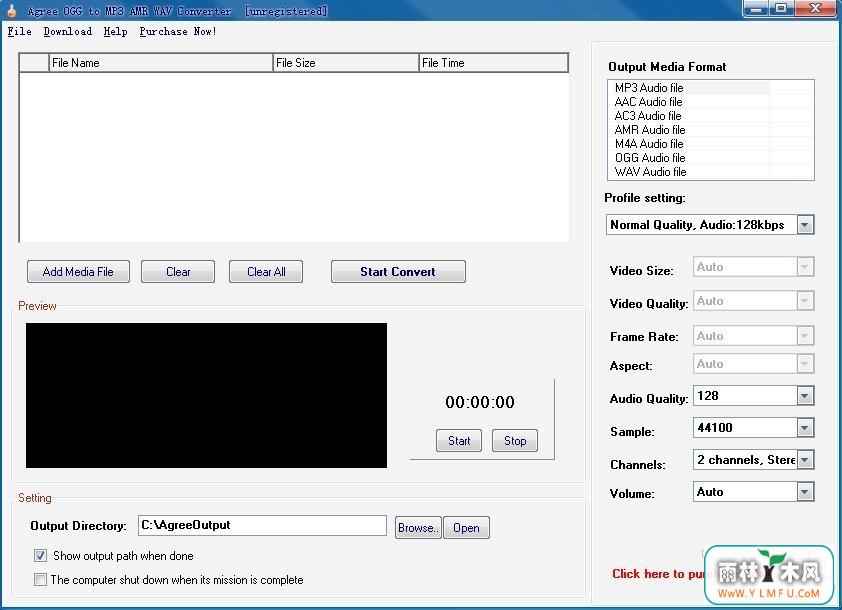842x610 pixels.
Task: Click the File Time column header
Action: [493, 63]
